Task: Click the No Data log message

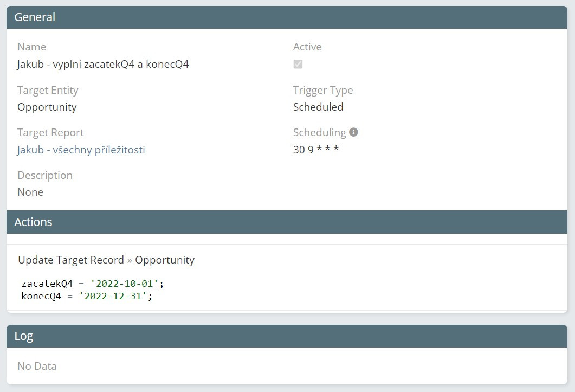Action: click(x=37, y=366)
